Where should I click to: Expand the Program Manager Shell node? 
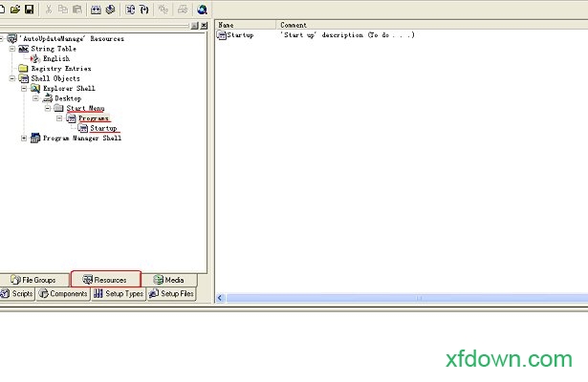(x=24, y=138)
